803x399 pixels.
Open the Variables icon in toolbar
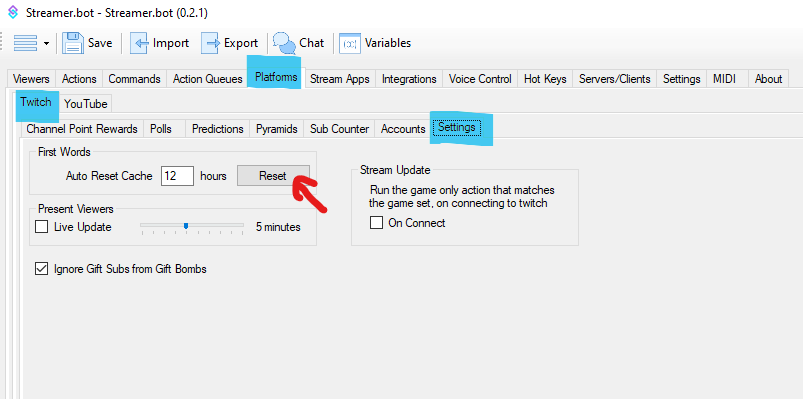(x=350, y=44)
